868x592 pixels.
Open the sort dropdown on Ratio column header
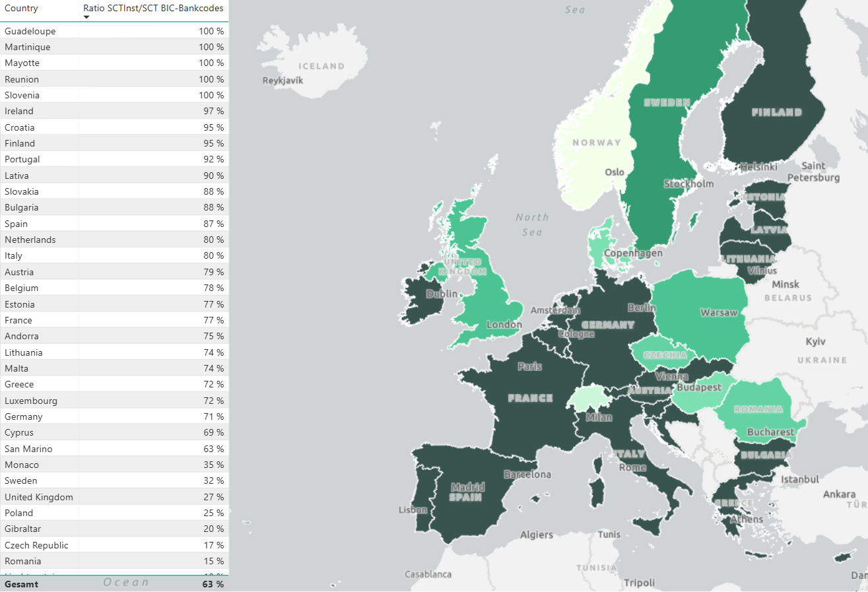[x=86, y=16]
